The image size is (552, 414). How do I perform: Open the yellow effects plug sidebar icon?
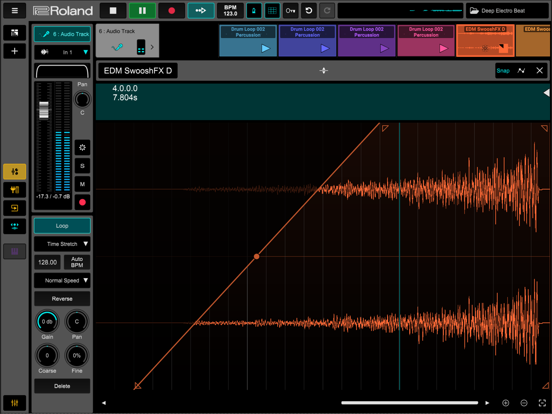click(14, 190)
